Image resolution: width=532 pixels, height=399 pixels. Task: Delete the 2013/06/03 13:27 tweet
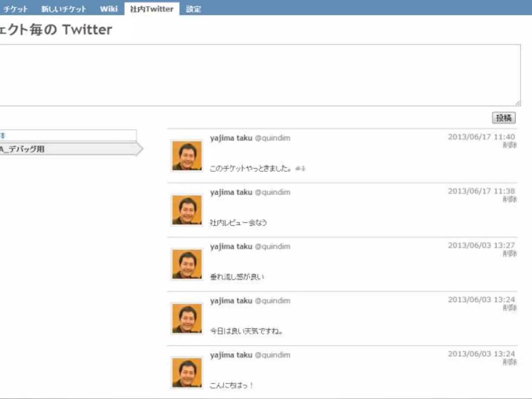(x=510, y=254)
